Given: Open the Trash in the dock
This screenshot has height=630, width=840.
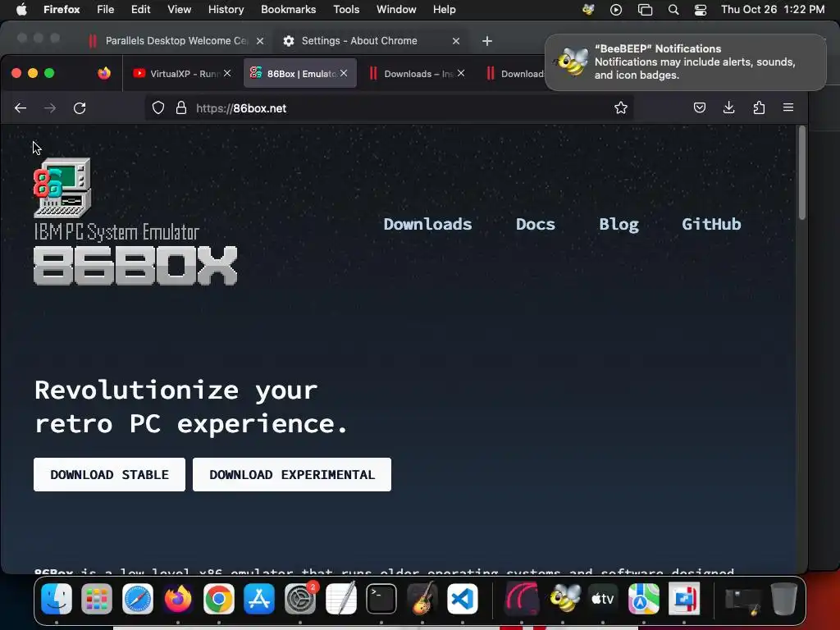Looking at the screenshot, I should [783, 598].
